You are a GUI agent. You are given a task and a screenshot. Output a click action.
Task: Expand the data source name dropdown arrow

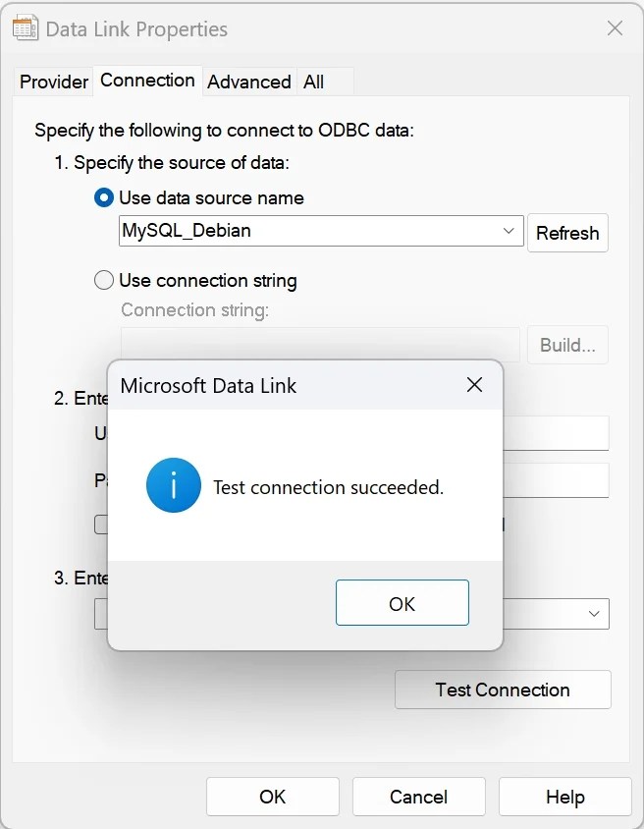[509, 232]
